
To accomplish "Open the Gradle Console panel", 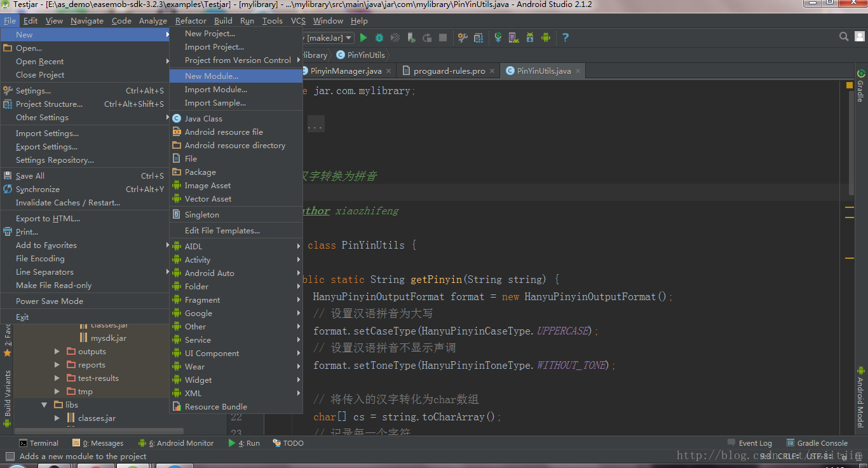I will (817, 443).
